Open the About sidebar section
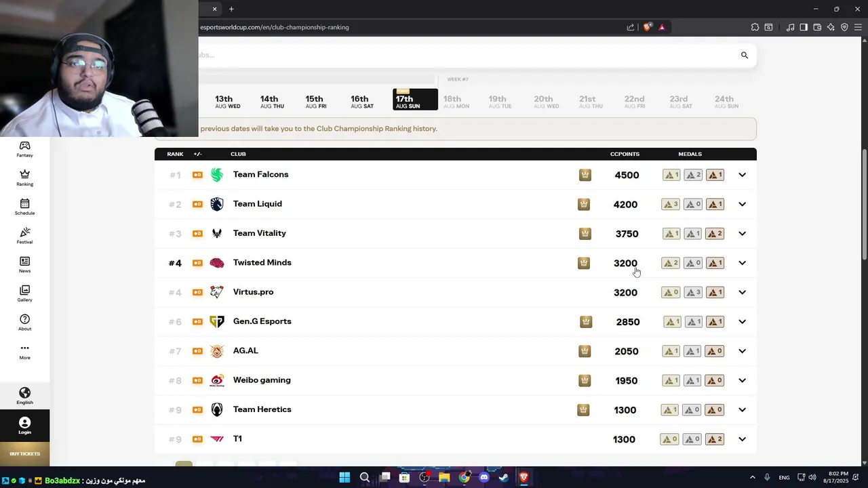This screenshot has height=488, width=868. click(24, 323)
